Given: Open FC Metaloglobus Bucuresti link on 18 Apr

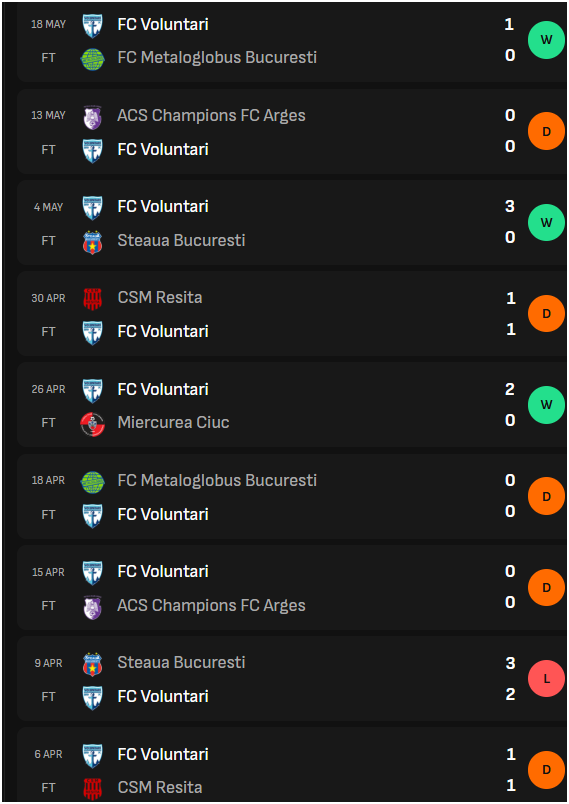Looking at the screenshot, I should click(217, 480).
